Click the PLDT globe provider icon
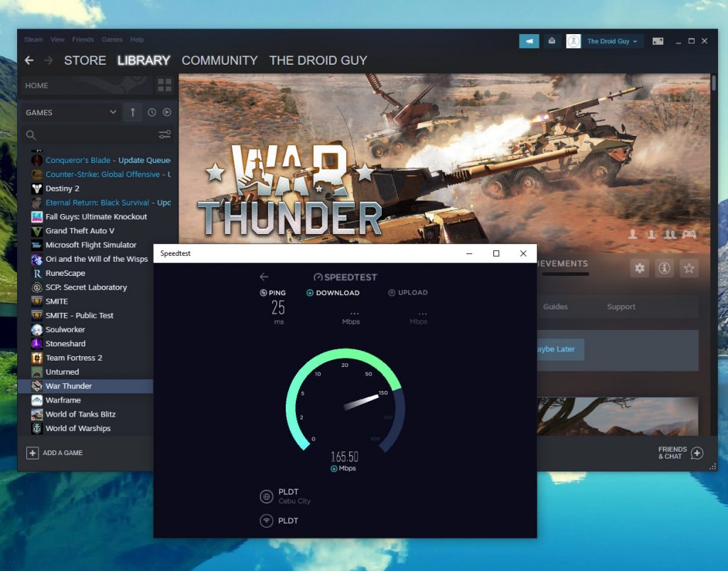This screenshot has width=728, height=571. [267, 497]
